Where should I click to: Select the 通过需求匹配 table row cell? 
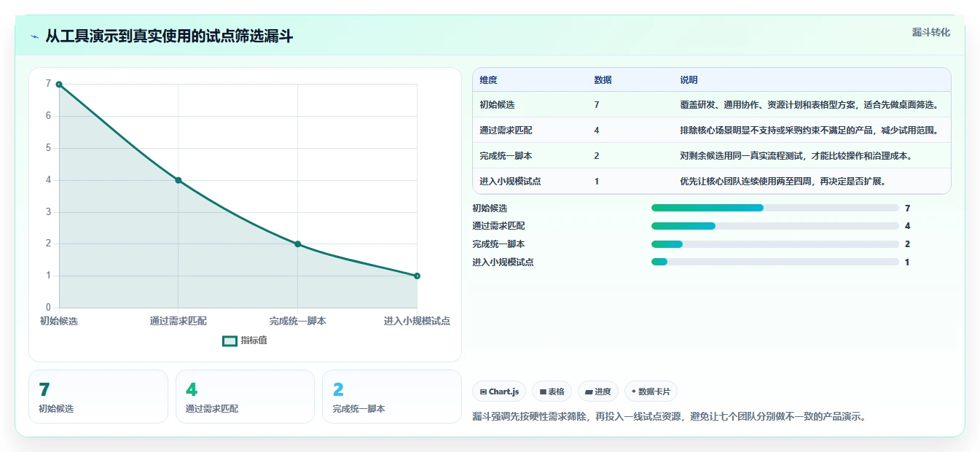[x=506, y=130]
